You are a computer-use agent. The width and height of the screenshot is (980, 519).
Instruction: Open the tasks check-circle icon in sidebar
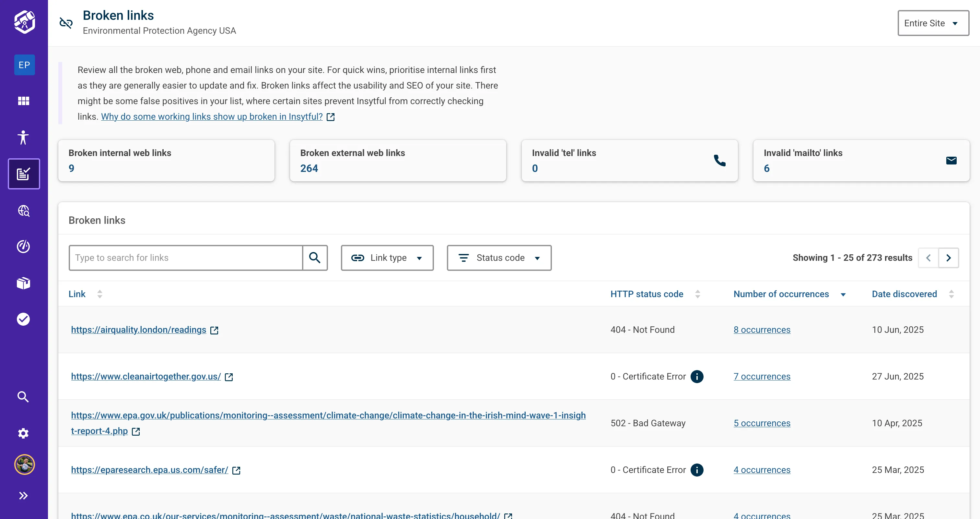[x=23, y=319]
